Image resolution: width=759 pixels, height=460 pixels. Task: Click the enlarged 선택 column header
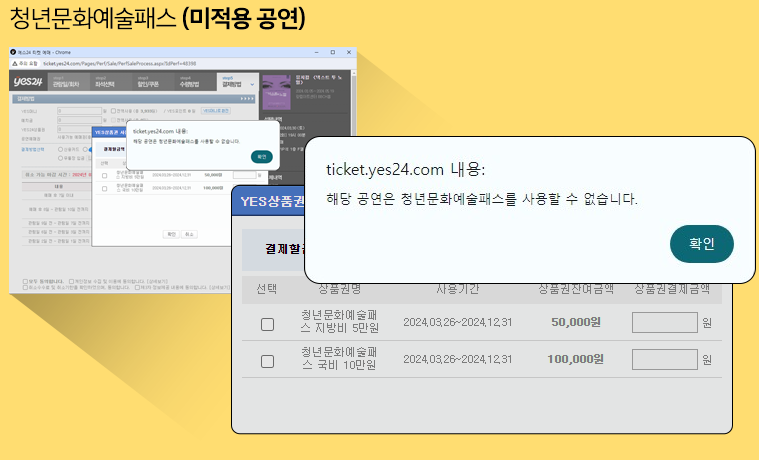click(x=267, y=290)
